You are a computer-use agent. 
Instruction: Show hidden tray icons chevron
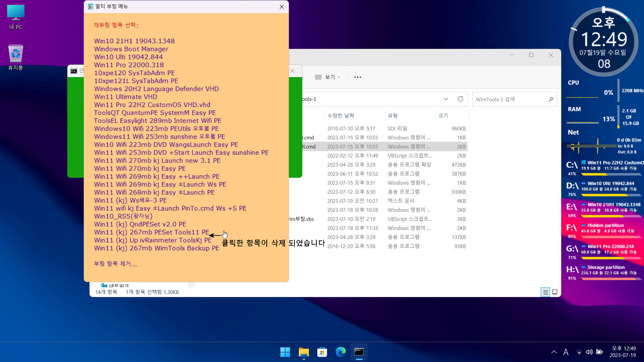554,352
